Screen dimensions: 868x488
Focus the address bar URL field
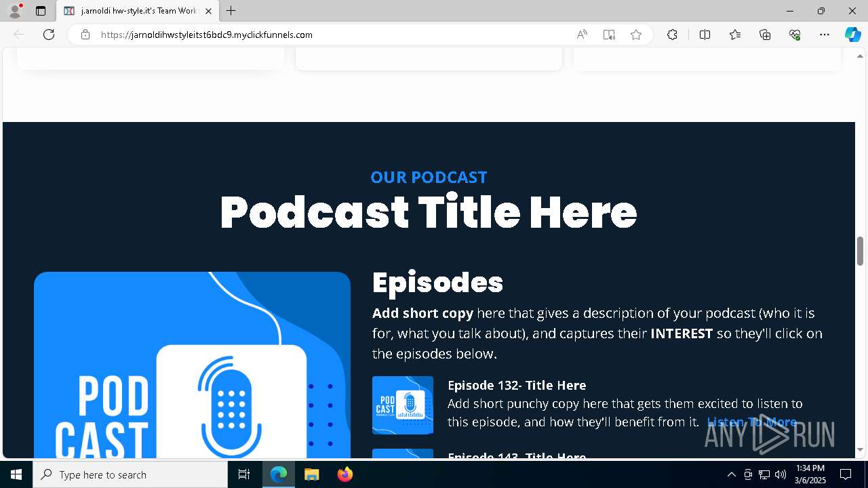(x=332, y=35)
